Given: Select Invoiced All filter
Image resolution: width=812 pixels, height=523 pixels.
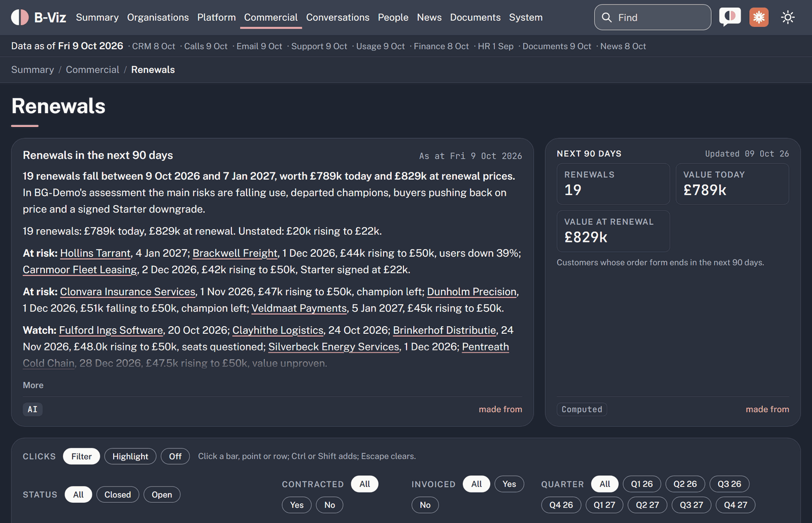Looking at the screenshot, I should [477, 484].
